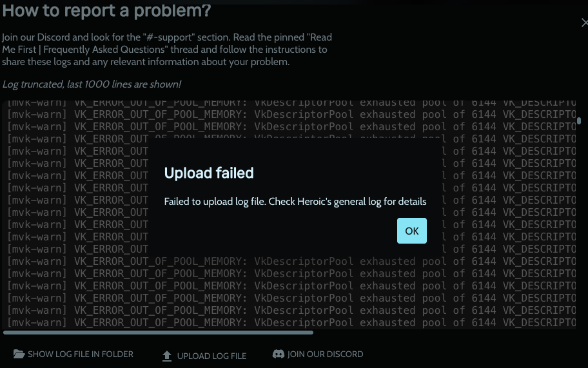Close the log panel with the X icon
This screenshot has height=368, width=588.
pos(584,23)
